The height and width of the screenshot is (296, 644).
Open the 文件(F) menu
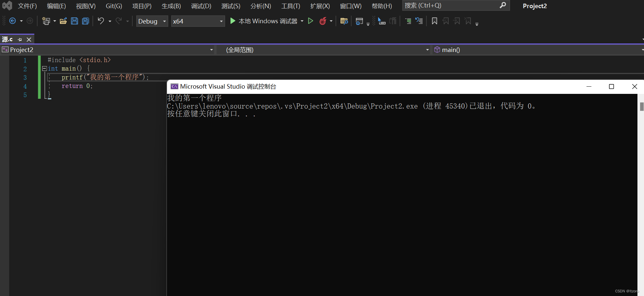[x=27, y=6]
